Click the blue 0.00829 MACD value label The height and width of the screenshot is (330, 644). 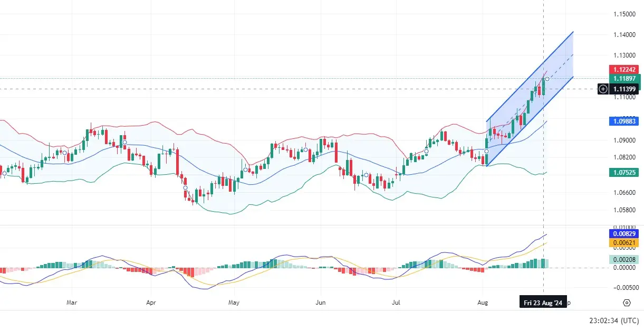(x=624, y=233)
